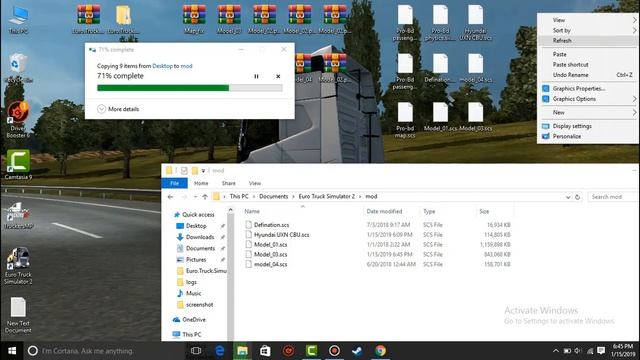Viewport: 640px width, 360px height.
Task: Select New Text Document on desktop
Action: pos(18,315)
